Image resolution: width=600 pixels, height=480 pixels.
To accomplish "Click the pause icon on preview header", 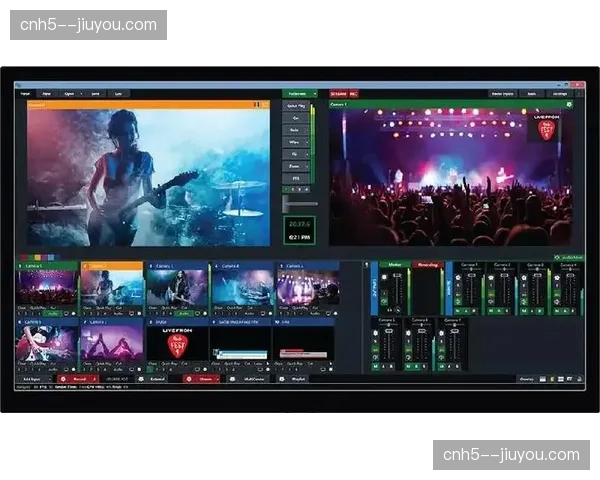I will coord(257,104).
